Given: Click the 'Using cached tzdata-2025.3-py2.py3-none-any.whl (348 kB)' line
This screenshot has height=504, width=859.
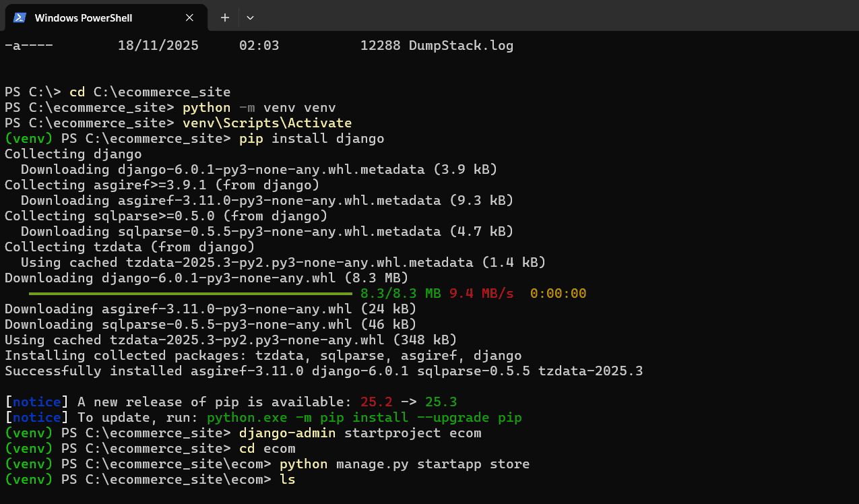Looking at the screenshot, I should (231, 340).
